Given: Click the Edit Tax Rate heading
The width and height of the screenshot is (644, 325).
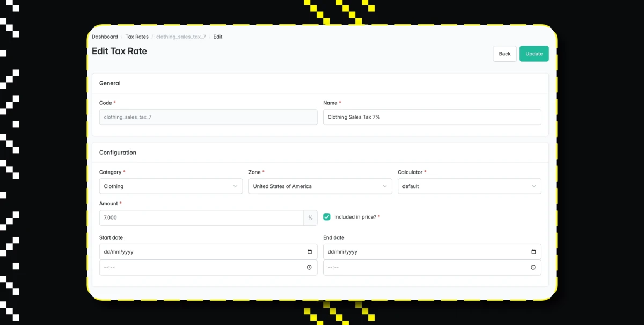Looking at the screenshot, I should coord(119,52).
